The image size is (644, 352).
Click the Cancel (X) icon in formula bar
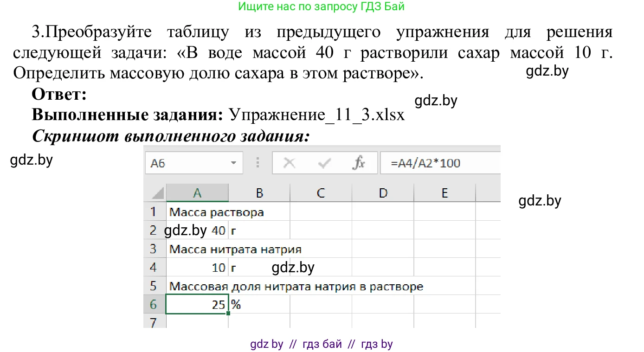point(290,163)
